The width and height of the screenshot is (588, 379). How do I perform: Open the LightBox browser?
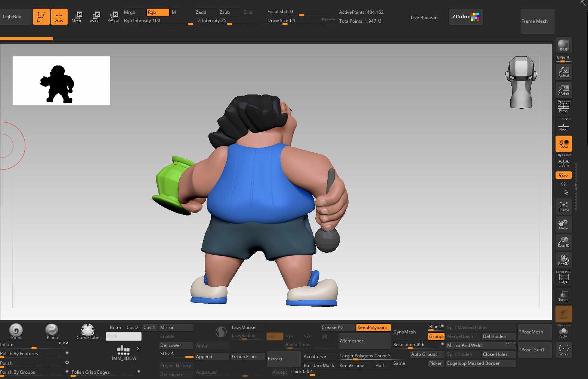(x=12, y=17)
